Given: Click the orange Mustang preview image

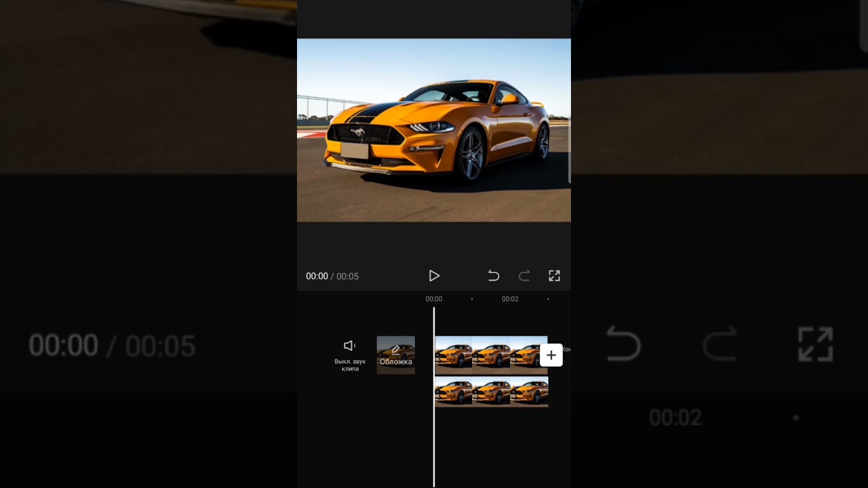Looking at the screenshot, I should click(x=434, y=130).
